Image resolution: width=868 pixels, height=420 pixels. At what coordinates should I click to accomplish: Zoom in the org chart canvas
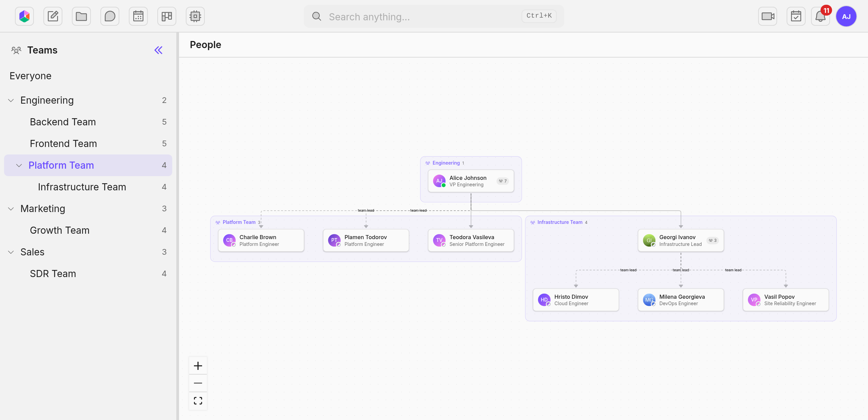point(198,366)
